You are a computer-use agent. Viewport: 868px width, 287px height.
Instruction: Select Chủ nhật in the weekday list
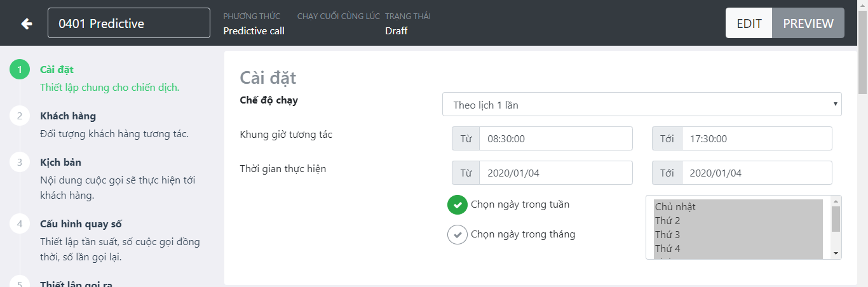click(675, 207)
